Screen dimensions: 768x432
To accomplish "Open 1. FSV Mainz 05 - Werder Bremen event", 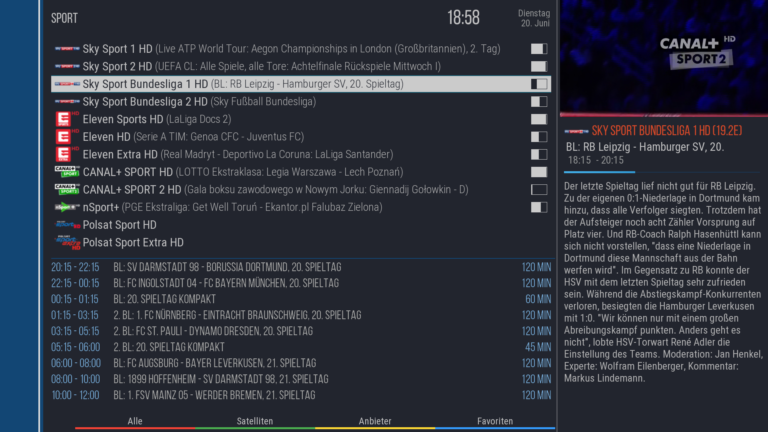I will tap(301, 395).
